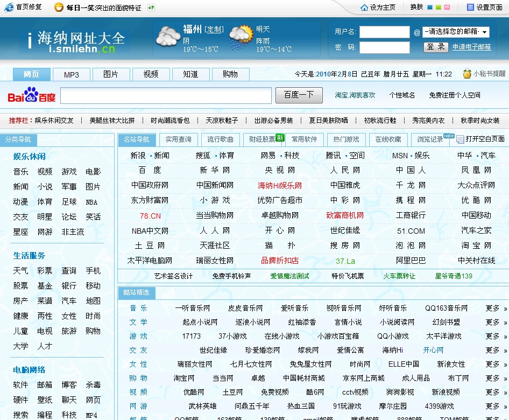The height and width of the screenshot is (420, 509).
Task: Click the Baidu logo
Action: 32,95
